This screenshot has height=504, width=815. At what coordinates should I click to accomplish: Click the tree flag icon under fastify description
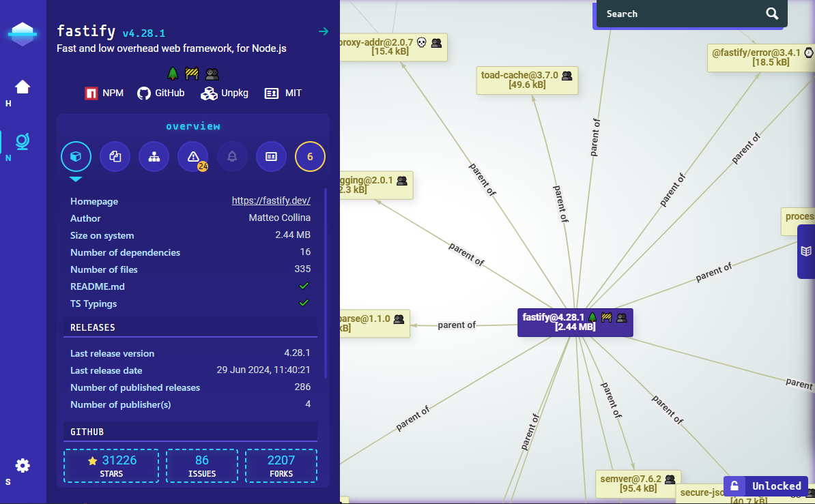point(173,74)
